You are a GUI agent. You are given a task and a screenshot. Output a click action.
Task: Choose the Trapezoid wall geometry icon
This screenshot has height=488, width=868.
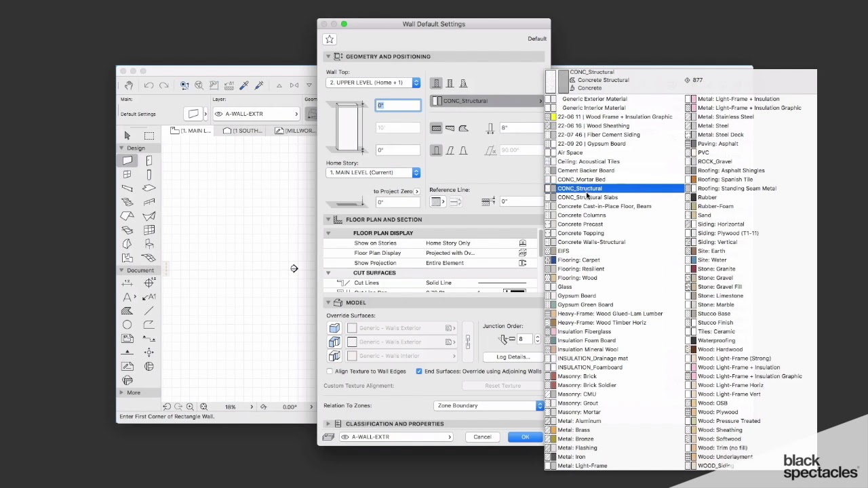[450, 128]
